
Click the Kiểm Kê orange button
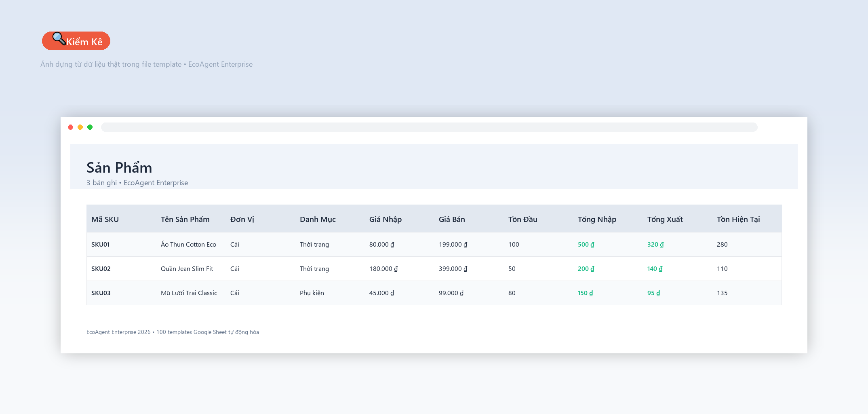pos(76,41)
